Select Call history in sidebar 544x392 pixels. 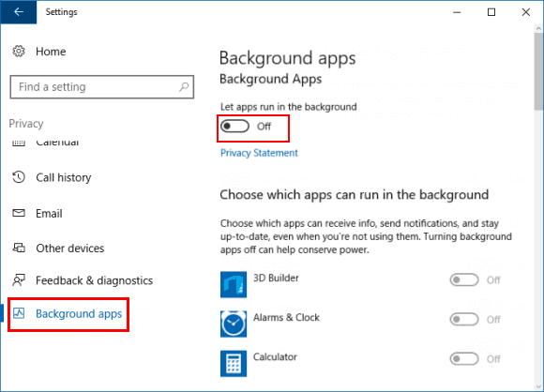[64, 177]
